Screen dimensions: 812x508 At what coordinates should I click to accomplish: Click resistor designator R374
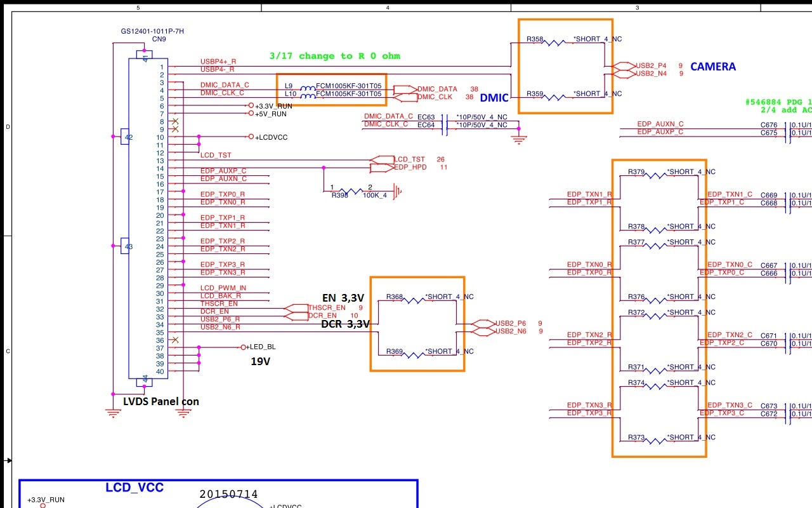pyautogui.click(x=636, y=383)
